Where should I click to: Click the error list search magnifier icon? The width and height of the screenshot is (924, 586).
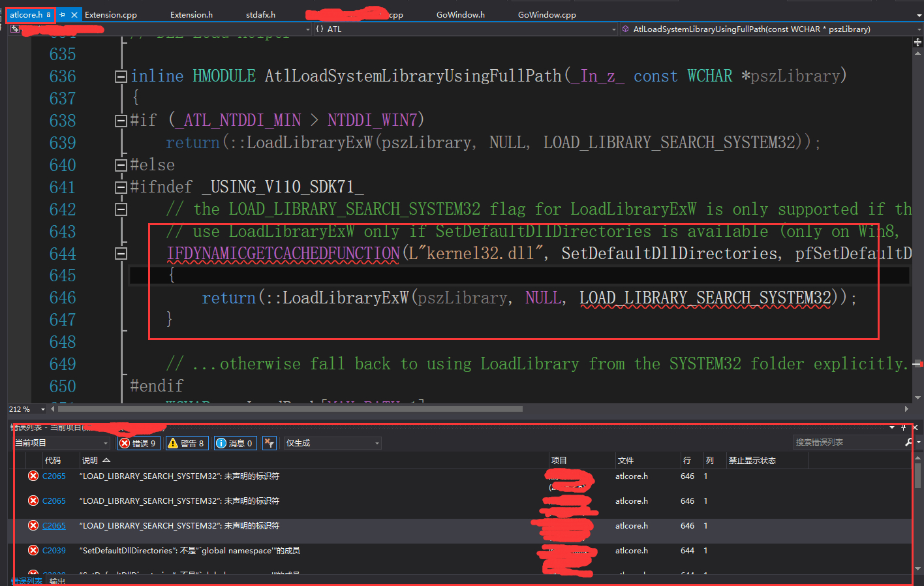(909, 442)
